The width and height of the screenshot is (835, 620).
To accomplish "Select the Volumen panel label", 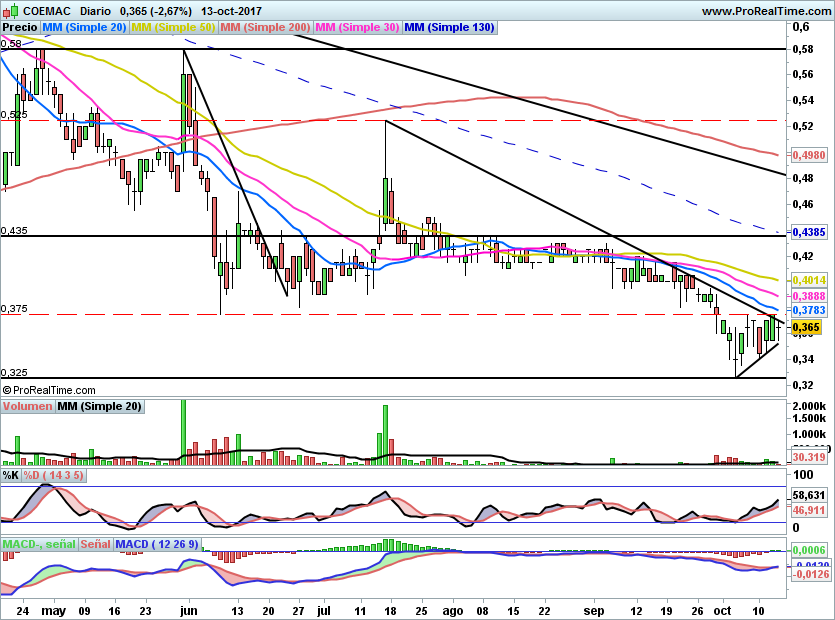I will (x=27, y=406).
